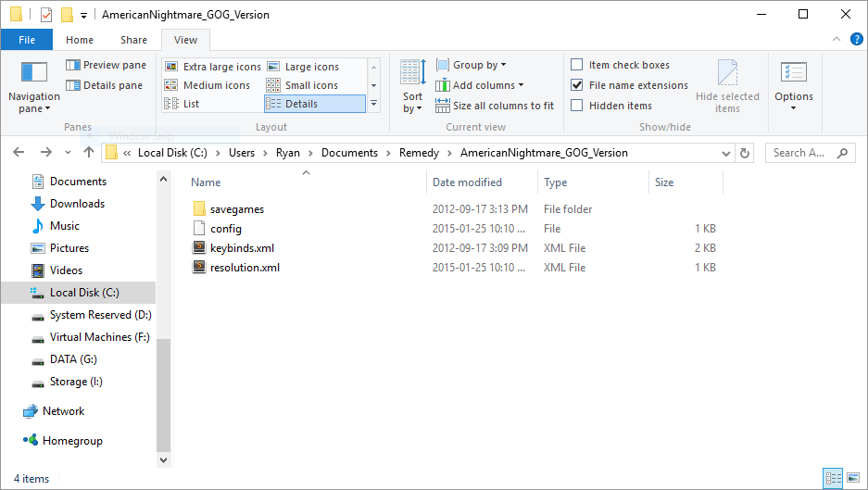Click the Hide selected items button

click(727, 87)
